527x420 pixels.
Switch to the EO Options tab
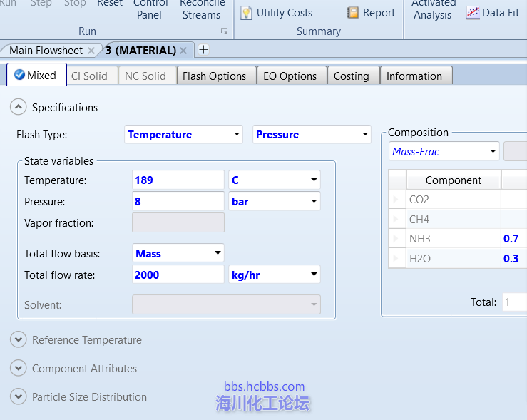click(x=290, y=76)
